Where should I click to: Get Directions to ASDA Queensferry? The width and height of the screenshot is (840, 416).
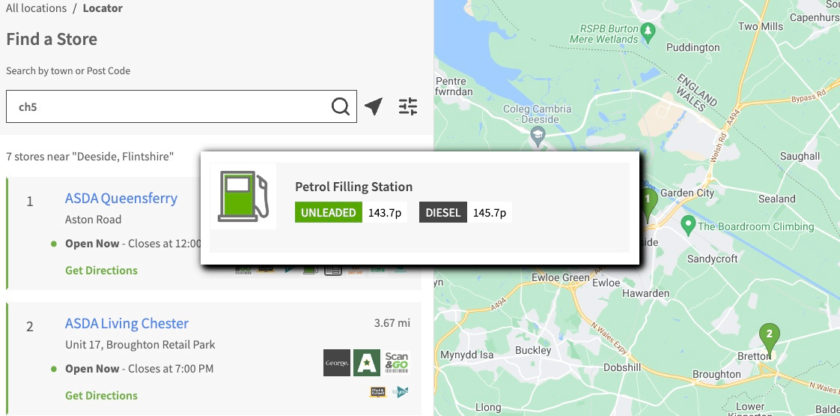click(101, 270)
